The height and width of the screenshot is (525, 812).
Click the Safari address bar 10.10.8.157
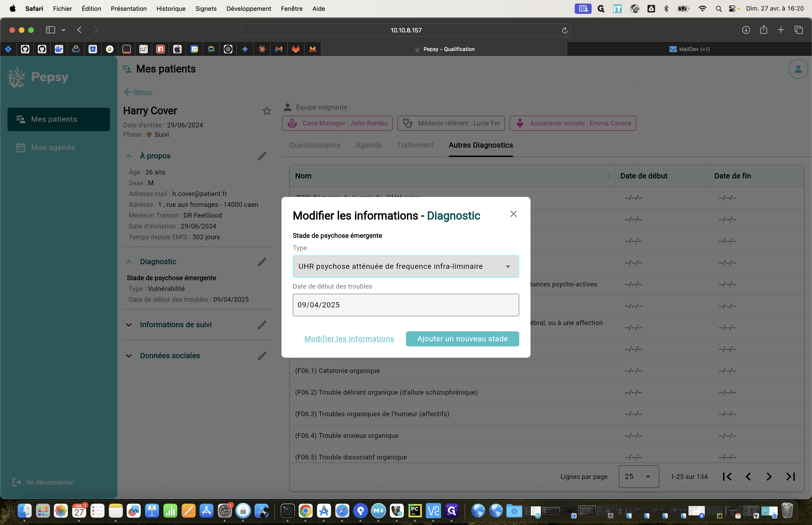point(406,30)
